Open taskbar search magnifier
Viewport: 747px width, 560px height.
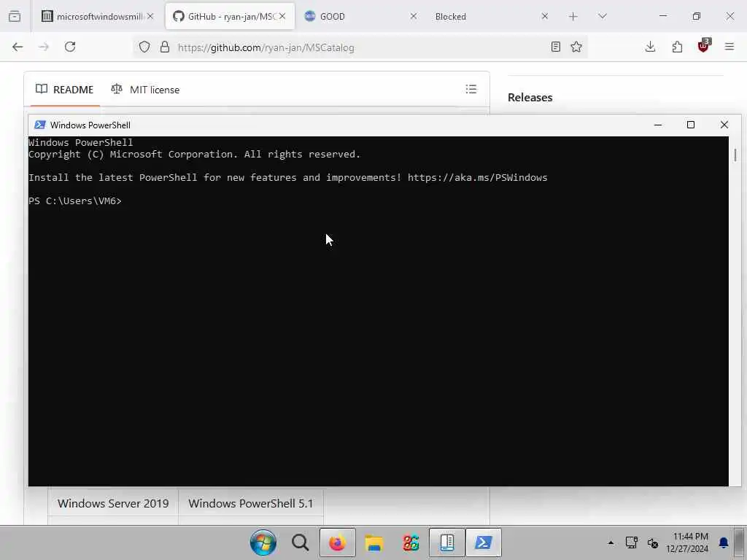pyautogui.click(x=300, y=542)
